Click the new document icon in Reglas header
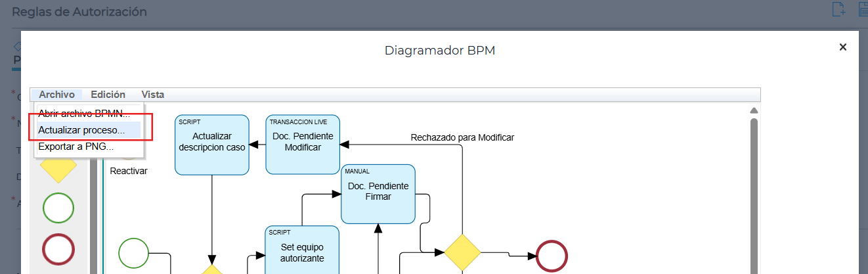Screen dimensions: 868x274 point(838,9)
